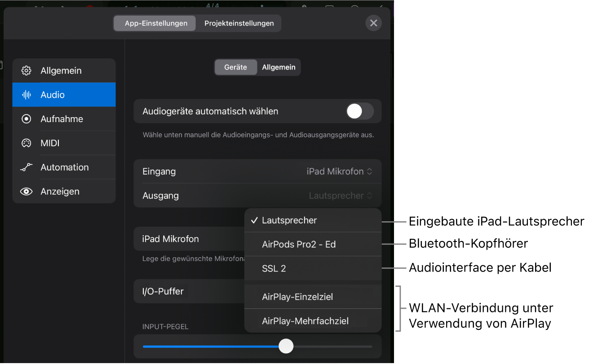
Task: Switch to Projekteinstellungen tab
Action: point(239,23)
